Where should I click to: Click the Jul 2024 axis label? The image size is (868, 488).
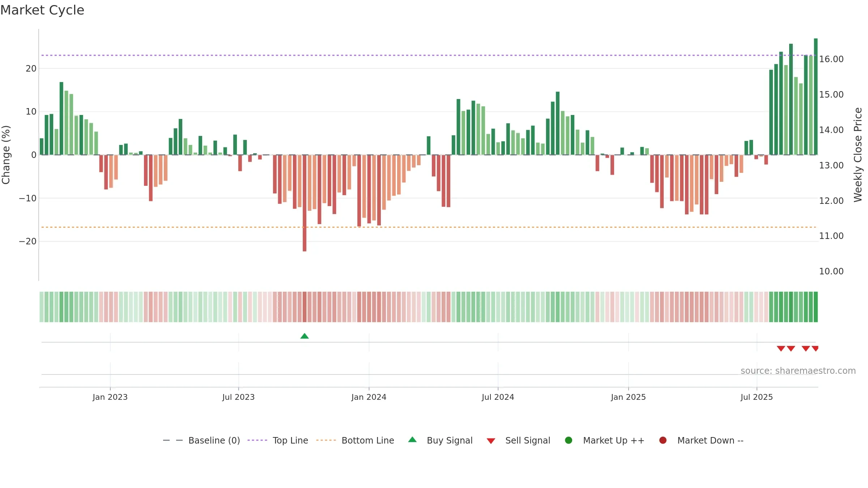point(498,397)
